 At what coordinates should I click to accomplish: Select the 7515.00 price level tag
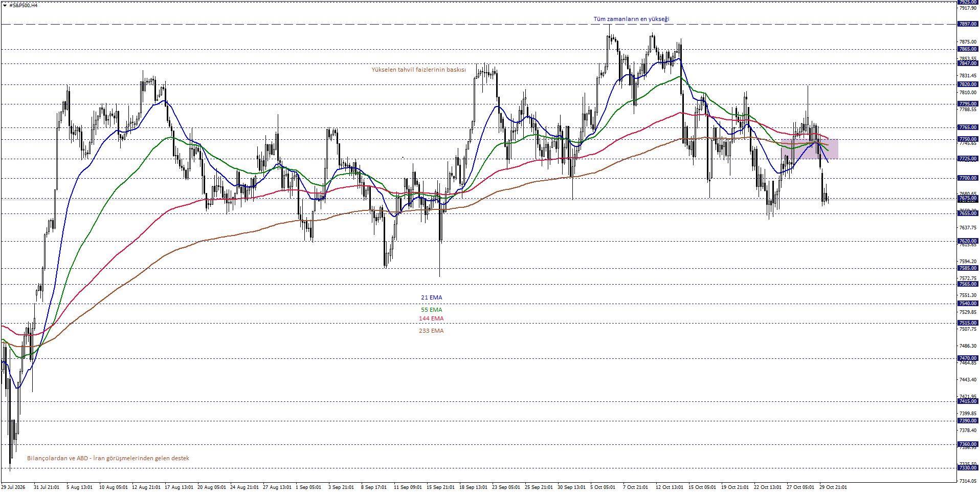tap(968, 323)
